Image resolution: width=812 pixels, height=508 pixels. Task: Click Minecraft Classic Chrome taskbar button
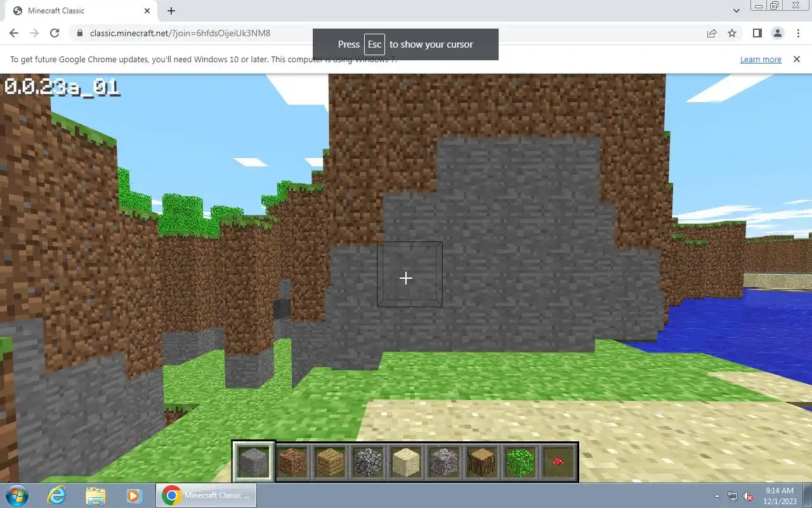click(206, 495)
